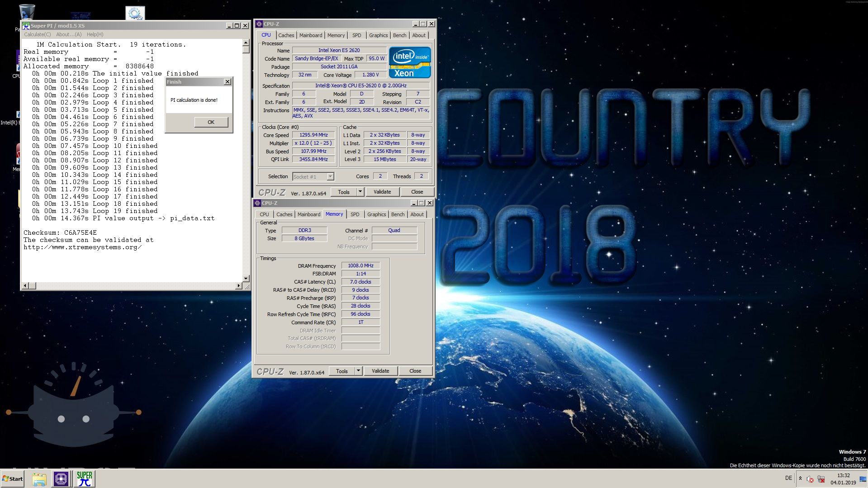This screenshot has height=488, width=868.
Task: Click Super PI vertical scrollbar down arrow
Action: pyautogui.click(x=246, y=279)
